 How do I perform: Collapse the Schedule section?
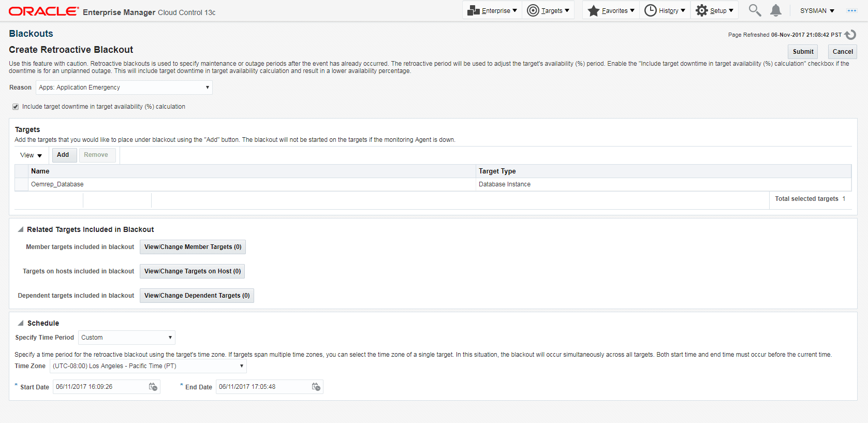tap(21, 323)
